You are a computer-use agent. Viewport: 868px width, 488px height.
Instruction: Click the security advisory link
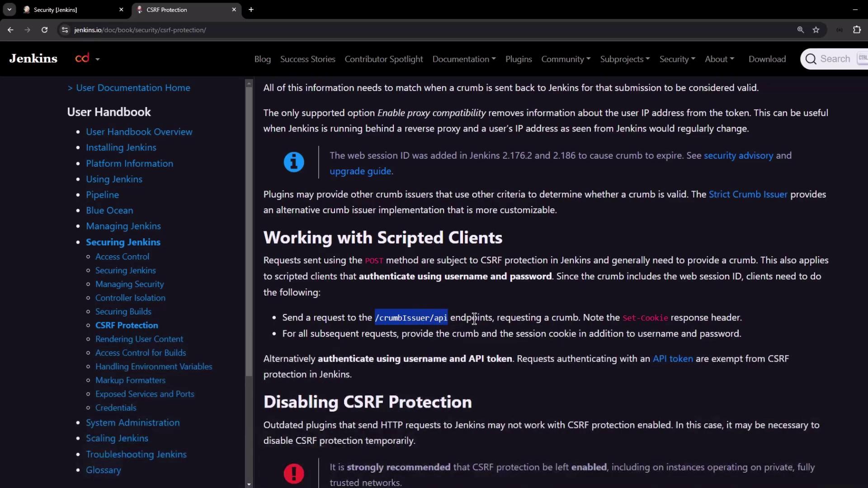(x=738, y=155)
